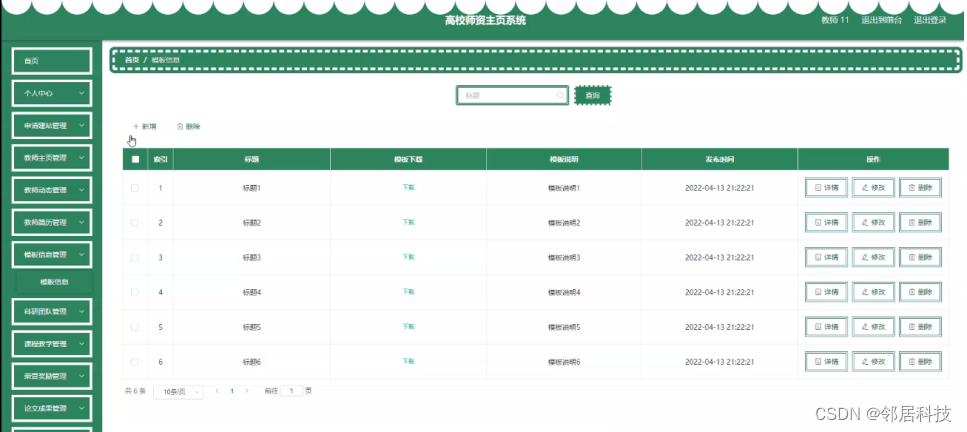This screenshot has width=967, height=432.
Task: Expand 申请建站管理 in the sidebar
Action: tap(52, 126)
